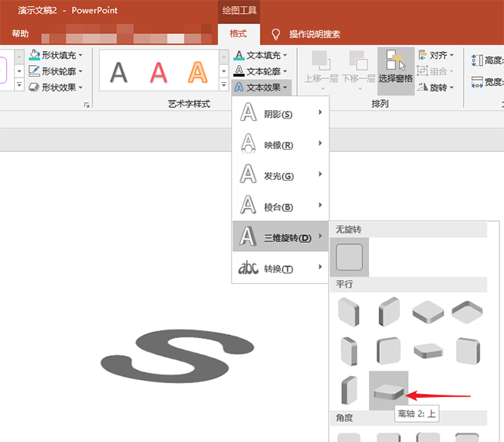The image size is (504, 442).
Task: Expand the 形状效果 shape effects menu
Action: 56,87
